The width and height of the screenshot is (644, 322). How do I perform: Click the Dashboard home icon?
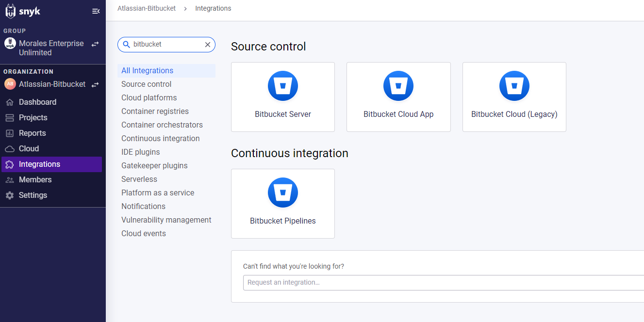coord(10,102)
